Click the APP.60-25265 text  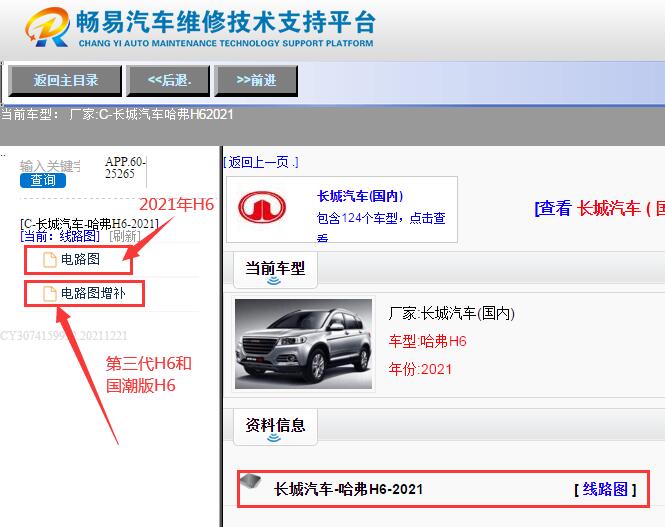(x=125, y=167)
